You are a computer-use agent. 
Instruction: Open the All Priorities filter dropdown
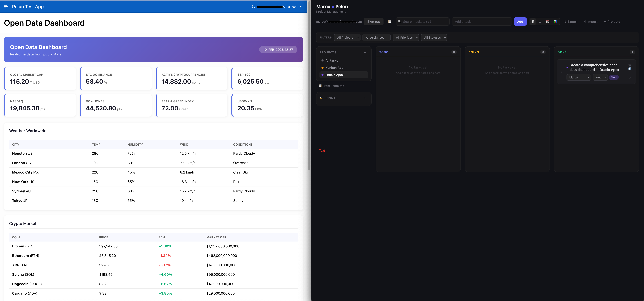(406, 37)
